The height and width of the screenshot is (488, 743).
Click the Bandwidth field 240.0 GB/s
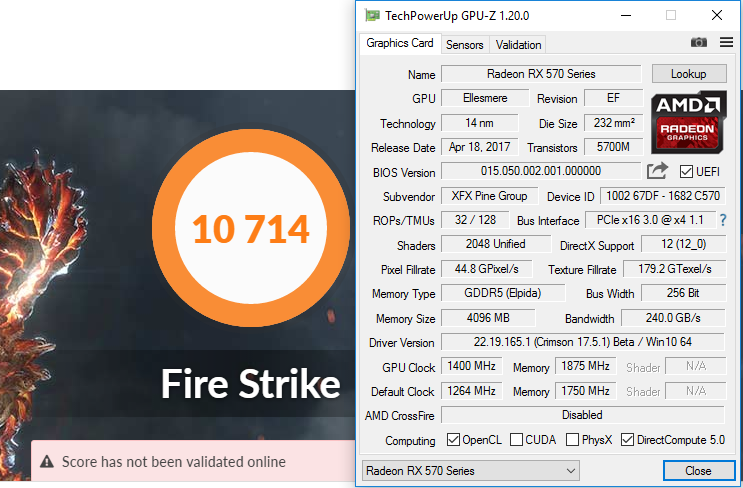(x=673, y=317)
